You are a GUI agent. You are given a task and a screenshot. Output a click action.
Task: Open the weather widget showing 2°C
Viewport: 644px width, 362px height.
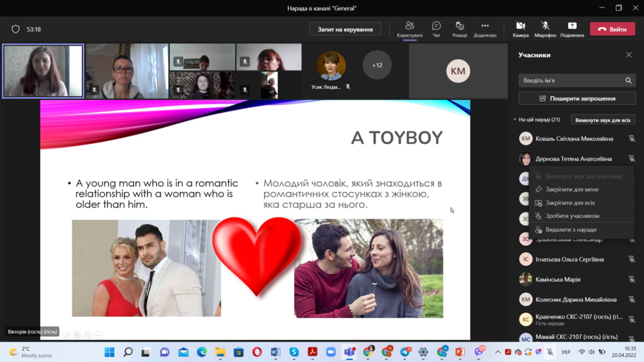coord(31,352)
